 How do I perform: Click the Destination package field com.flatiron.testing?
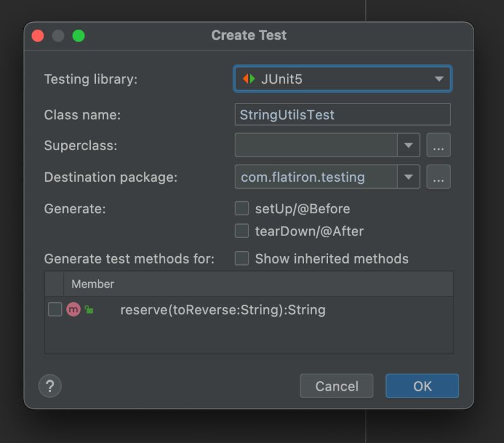(x=316, y=177)
